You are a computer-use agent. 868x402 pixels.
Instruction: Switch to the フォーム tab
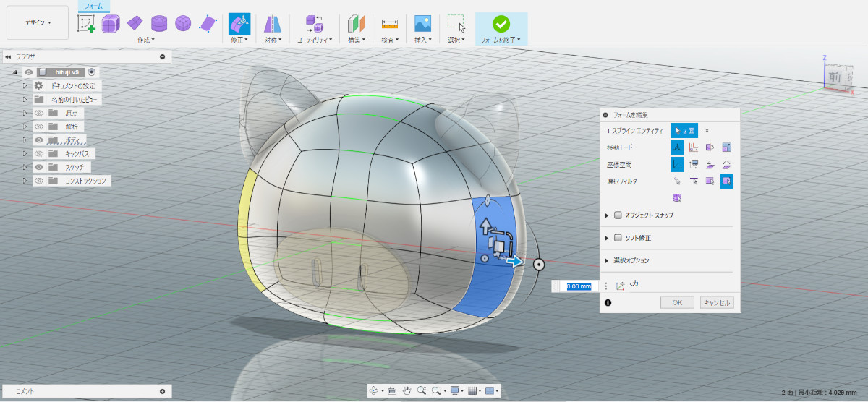click(x=93, y=6)
